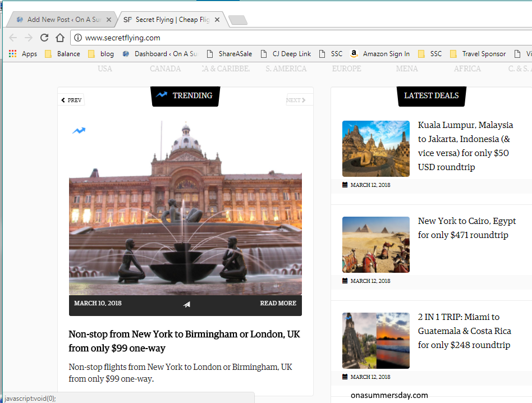Click the blue trending arrow on Birmingham image

click(79, 130)
